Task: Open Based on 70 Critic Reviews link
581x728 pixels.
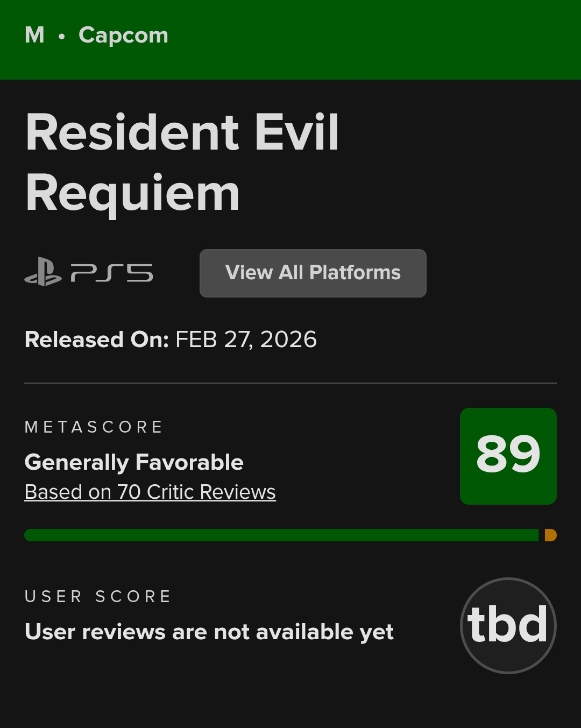Action: click(150, 492)
